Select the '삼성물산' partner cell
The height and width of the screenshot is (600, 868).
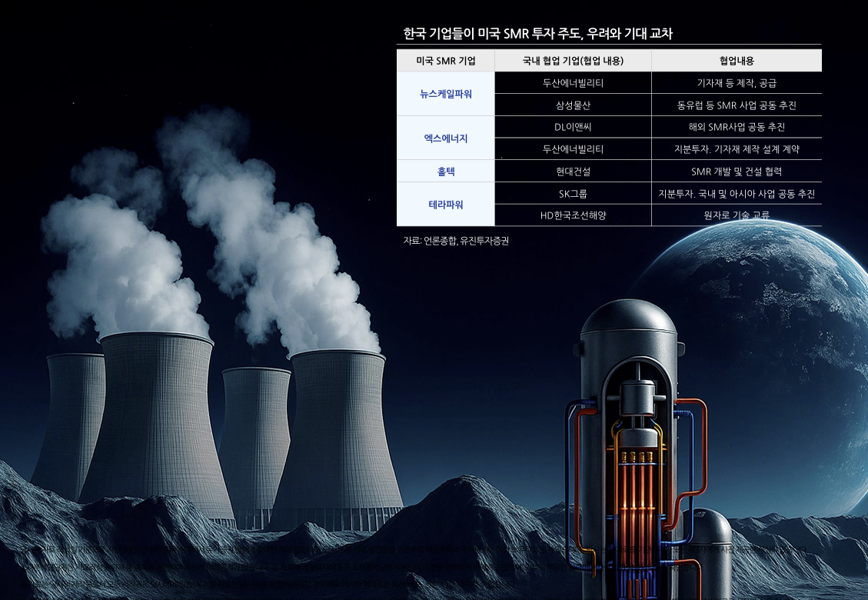click(573, 105)
